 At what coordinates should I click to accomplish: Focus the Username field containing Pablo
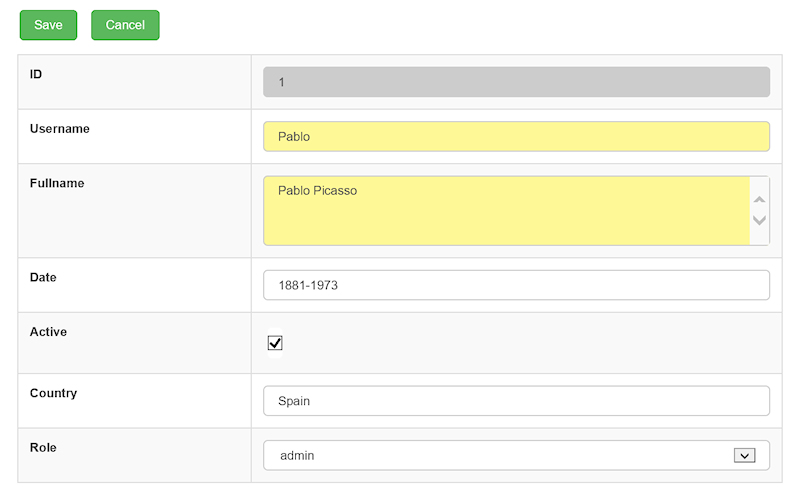click(516, 136)
